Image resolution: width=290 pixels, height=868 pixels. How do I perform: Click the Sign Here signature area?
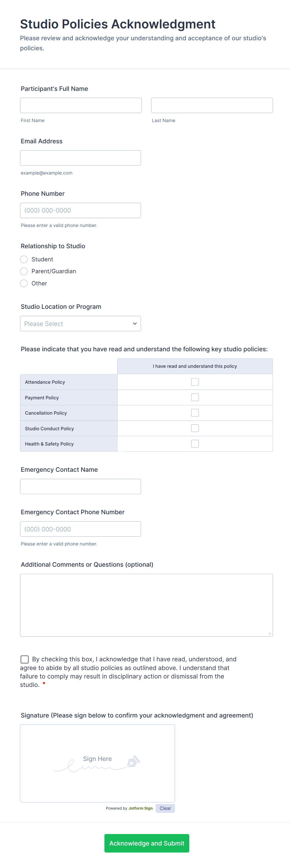pos(97,763)
